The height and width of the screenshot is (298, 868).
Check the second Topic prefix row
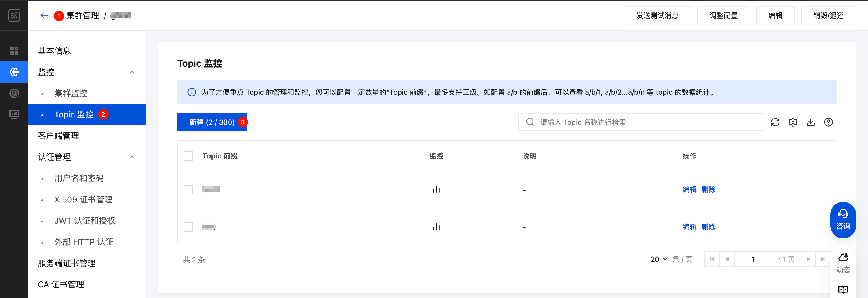coord(188,227)
